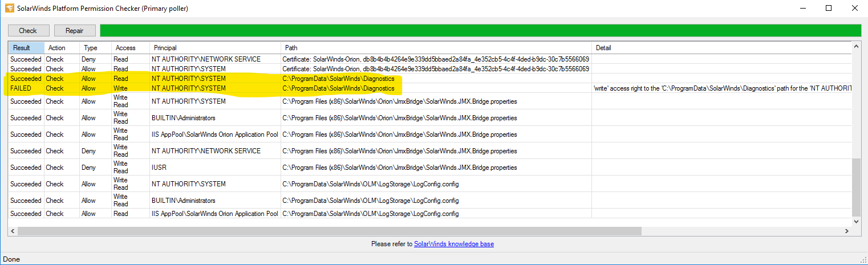Click the 'write' access right detail text

point(722,88)
